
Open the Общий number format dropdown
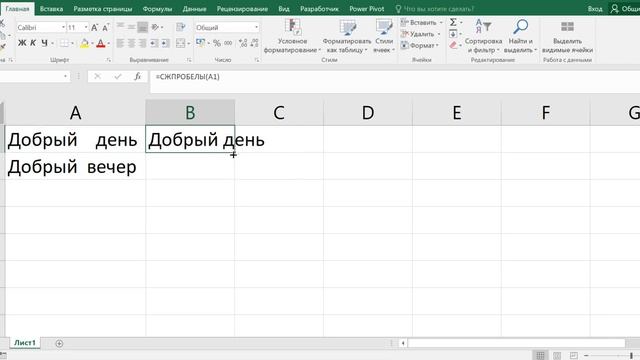(256, 27)
